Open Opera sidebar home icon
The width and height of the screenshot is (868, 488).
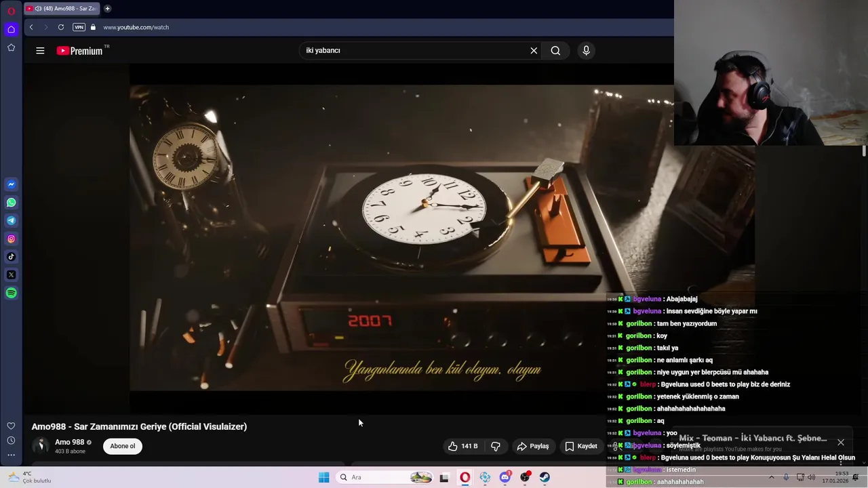[x=11, y=29]
